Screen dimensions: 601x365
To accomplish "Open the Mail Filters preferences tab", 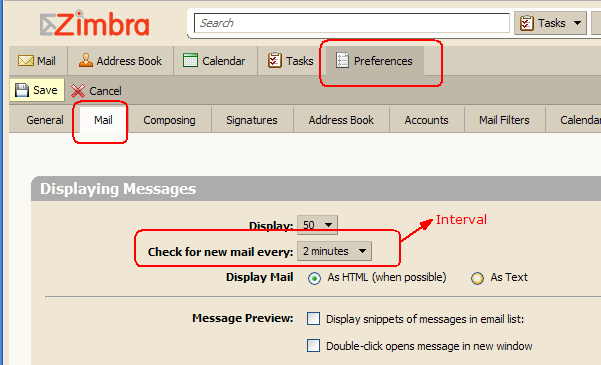I will 504,120.
